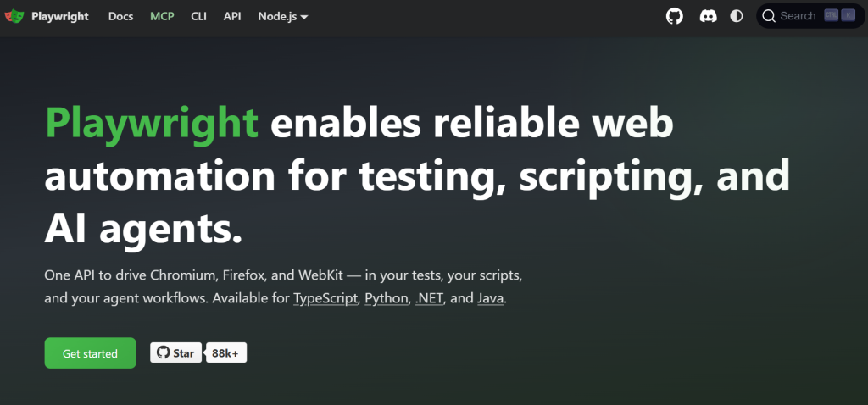Follow the .NET link
868x405 pixels.
pyautogui.click(x=430, y=299)
